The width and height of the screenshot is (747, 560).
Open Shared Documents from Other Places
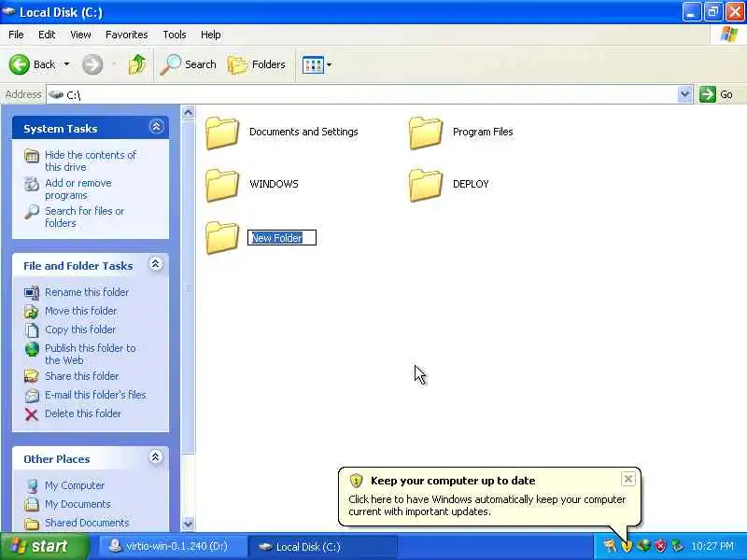coord(87,522)
